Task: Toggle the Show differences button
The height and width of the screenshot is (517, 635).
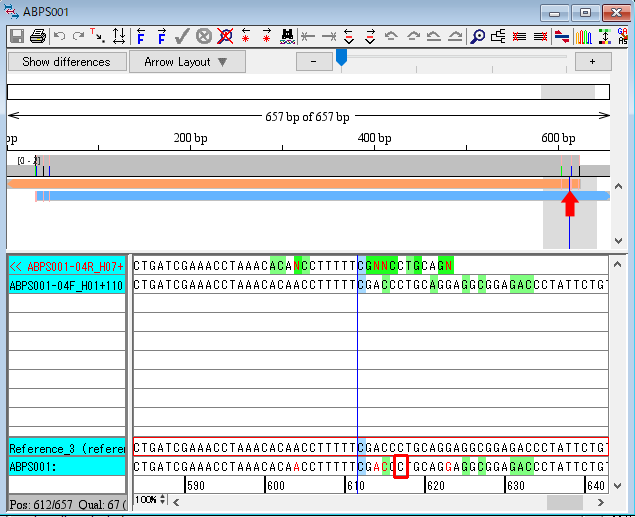Action: (x=66, y=62)
